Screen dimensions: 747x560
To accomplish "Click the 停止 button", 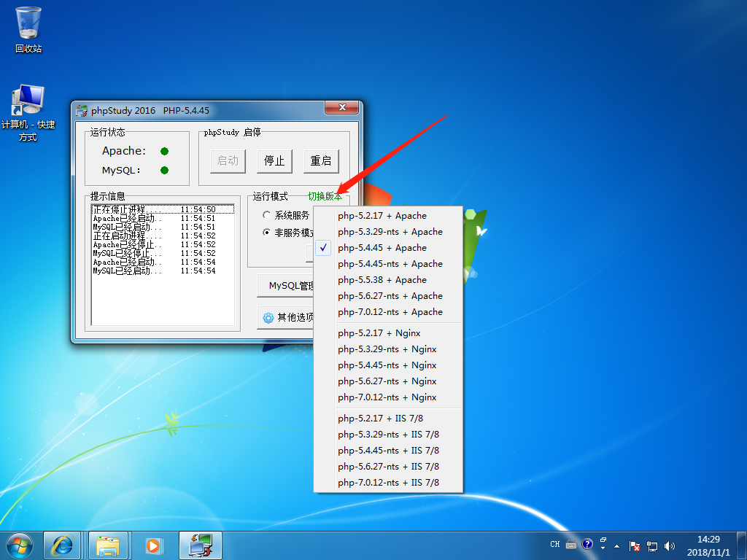I will tap(274, 161).
